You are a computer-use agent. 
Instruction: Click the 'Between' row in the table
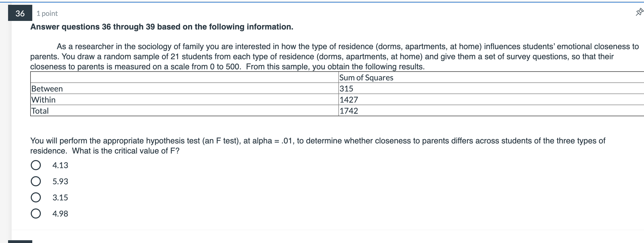(47, 89)
